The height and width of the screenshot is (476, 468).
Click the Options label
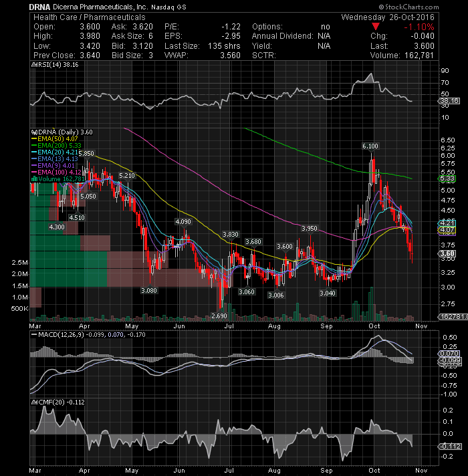[x=267, y=27]
